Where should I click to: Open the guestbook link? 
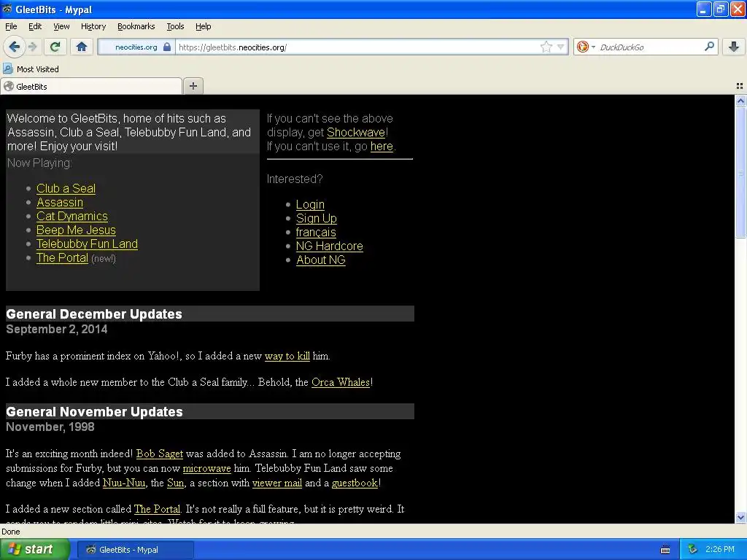pos(355,483)
